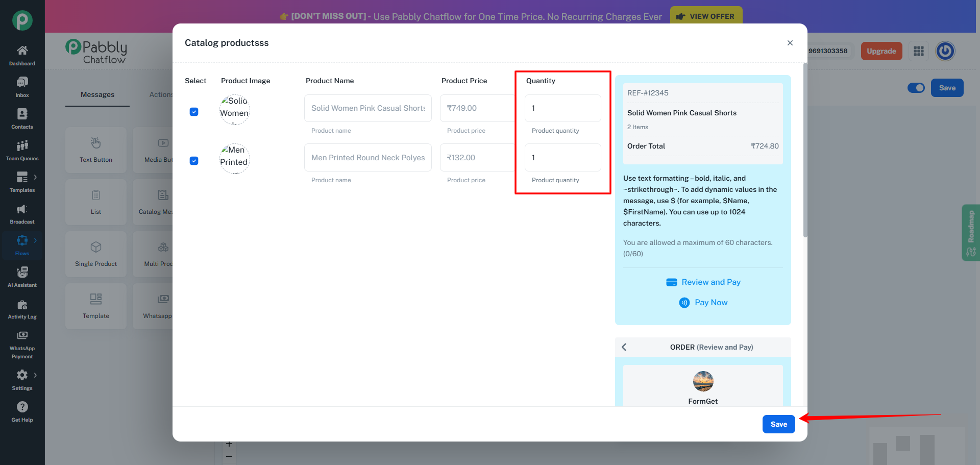Click the Review and Pay link
Image resolution: width=980 pixels, height=465 pixels.
coord(711,282)
